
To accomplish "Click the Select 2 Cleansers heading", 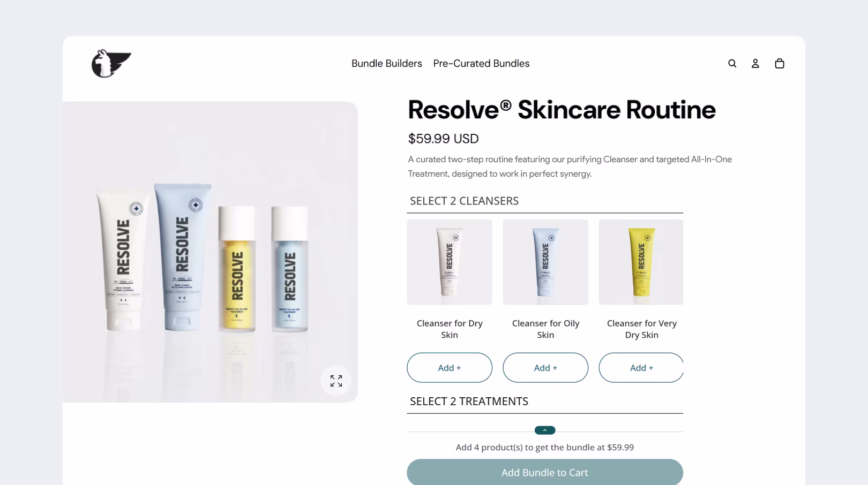I will point(464,201).
